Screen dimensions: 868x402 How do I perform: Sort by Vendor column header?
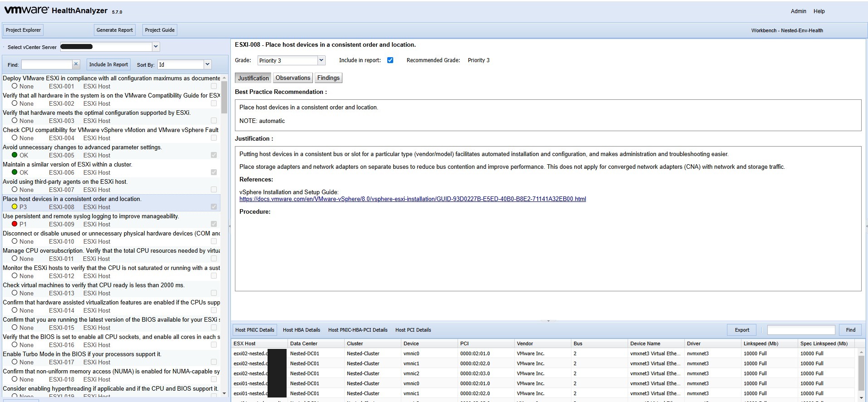tap(542, 343)
